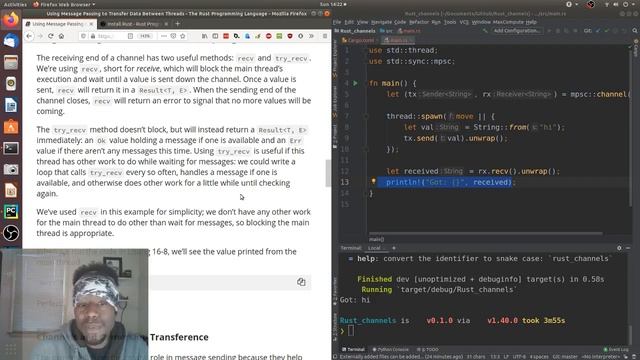Close the Using Message Passing tab
This screenshot has height=360, width=640.
(91, 24)
